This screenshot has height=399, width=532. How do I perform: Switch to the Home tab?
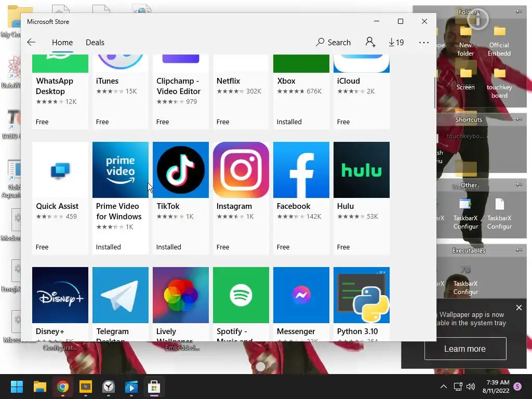click(62, 43)
